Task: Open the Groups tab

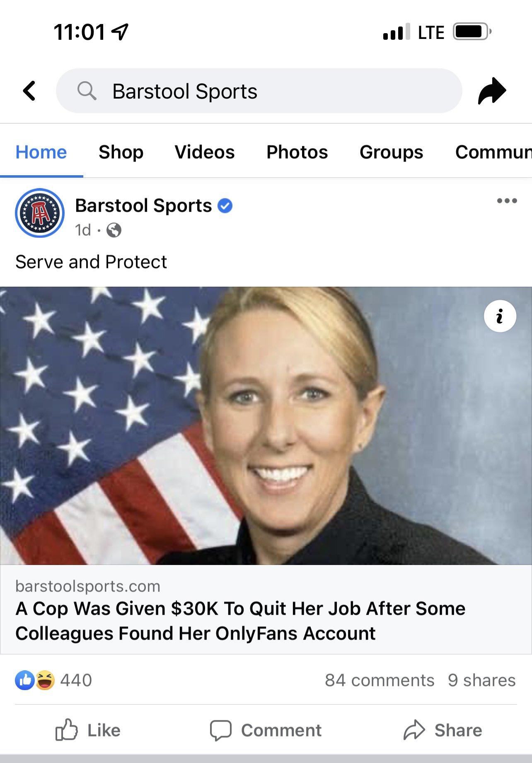Action: (x=392, y=152)
